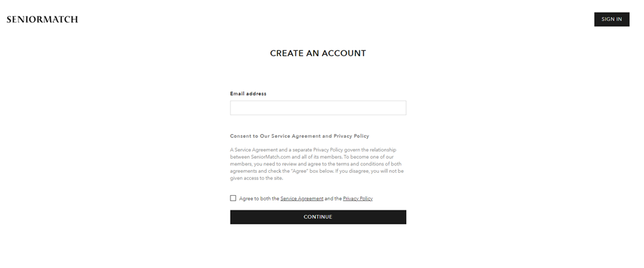Click the Email address field label
The height and width of the screenshot is (268, 644).
point(248,94)
